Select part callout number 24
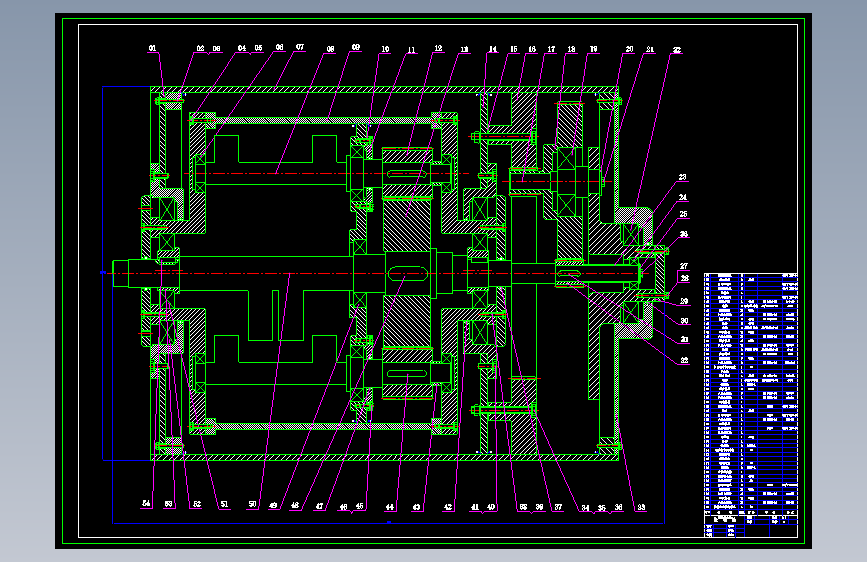The height and width of the screenshot is (562, 867). point(683,197)
